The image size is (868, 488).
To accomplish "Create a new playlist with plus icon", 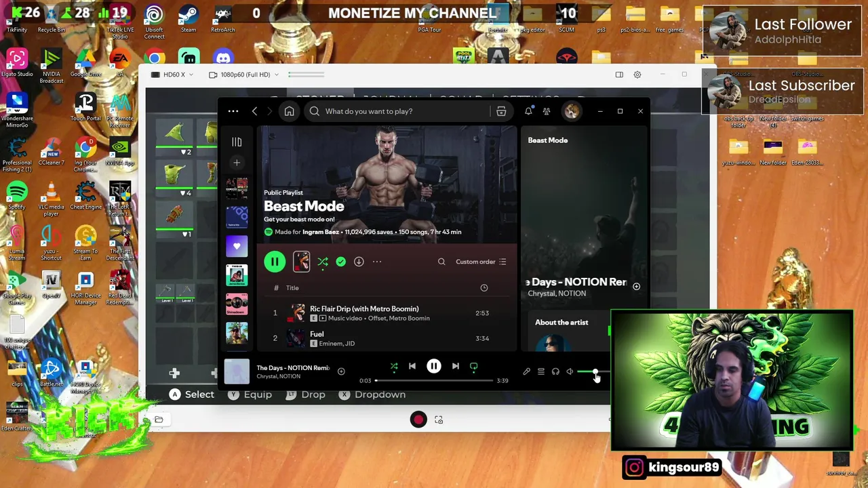I will (x=237, y=163).
